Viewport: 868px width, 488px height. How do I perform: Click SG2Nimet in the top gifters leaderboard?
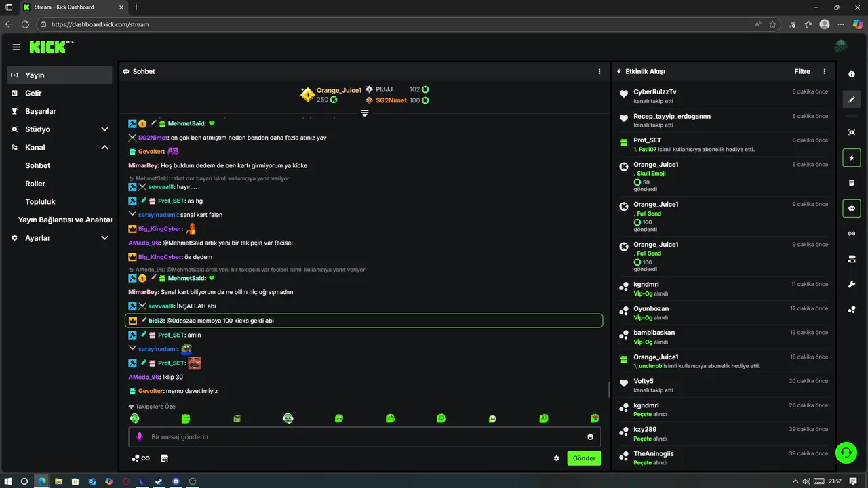(391, 100)
